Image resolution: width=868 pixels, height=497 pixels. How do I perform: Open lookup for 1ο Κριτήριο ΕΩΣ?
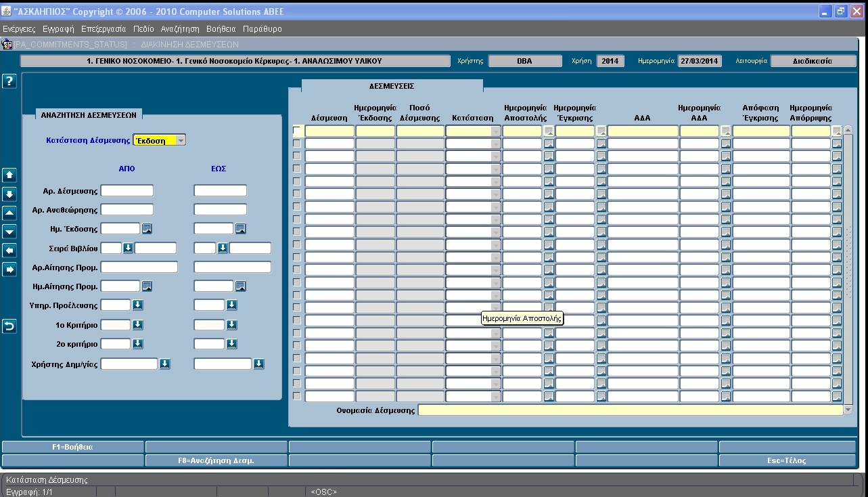[x=231, y=324]
